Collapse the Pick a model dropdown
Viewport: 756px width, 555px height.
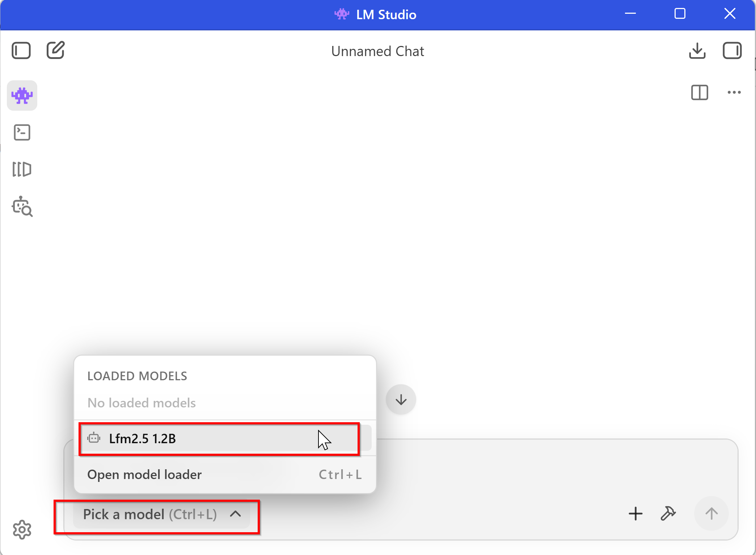150,514
